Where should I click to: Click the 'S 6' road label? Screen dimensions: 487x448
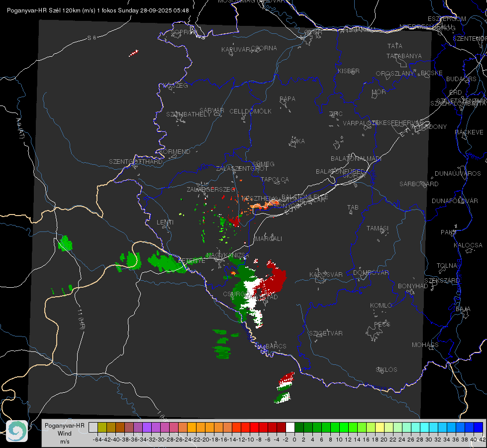point(92,38)
